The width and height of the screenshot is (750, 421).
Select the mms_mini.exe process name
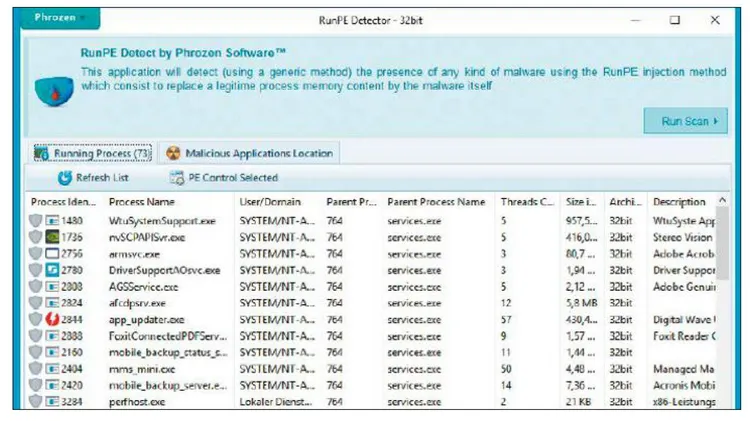click(x=142, y=369)
